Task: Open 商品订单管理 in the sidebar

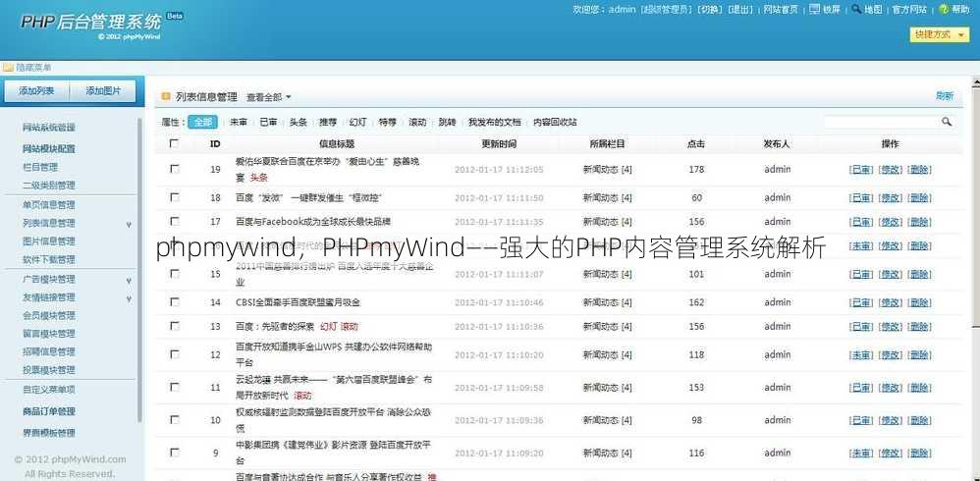Action: (x=49, y=411)
